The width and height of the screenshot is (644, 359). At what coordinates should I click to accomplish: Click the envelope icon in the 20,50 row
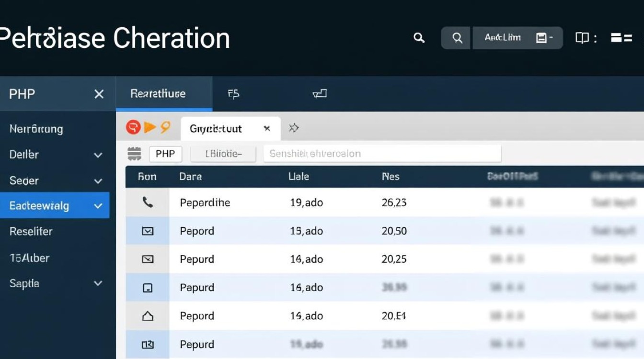point(148,231)
